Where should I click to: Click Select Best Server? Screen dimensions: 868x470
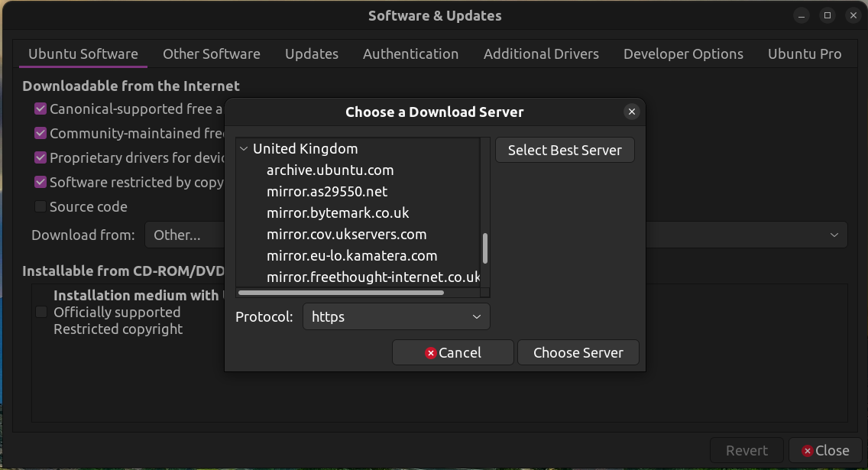tap(565, 151)
